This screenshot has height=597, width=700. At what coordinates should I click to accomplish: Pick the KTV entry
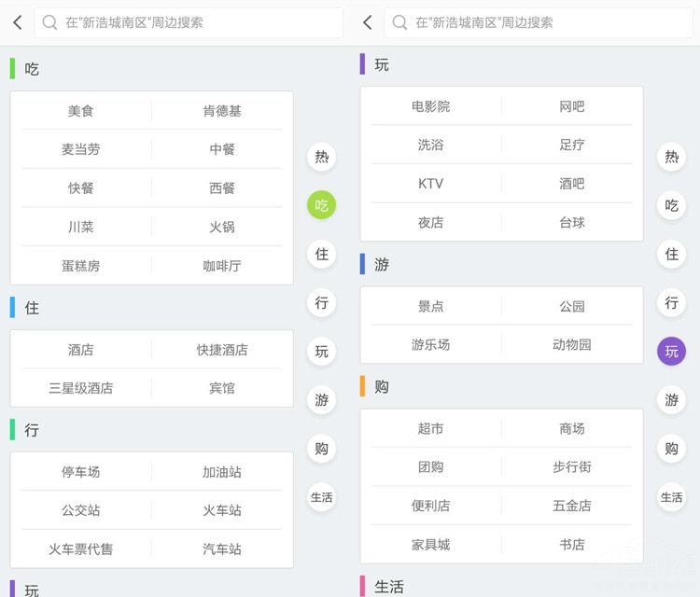tap(430, 184)
